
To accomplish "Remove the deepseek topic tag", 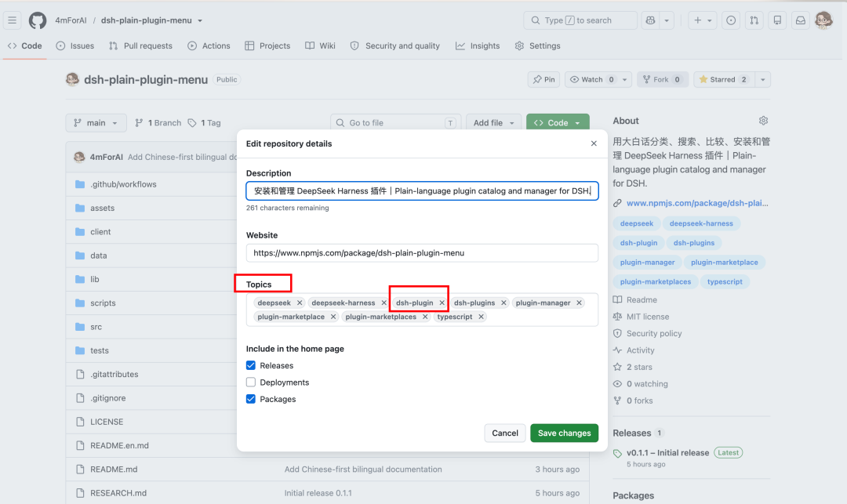I will pyautogui.click(x=300, y=303).
